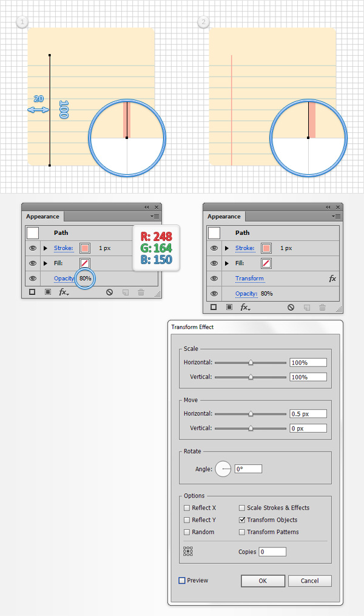Open right Appearance panel flyout menu
The image size is (364, 616).
336,217
